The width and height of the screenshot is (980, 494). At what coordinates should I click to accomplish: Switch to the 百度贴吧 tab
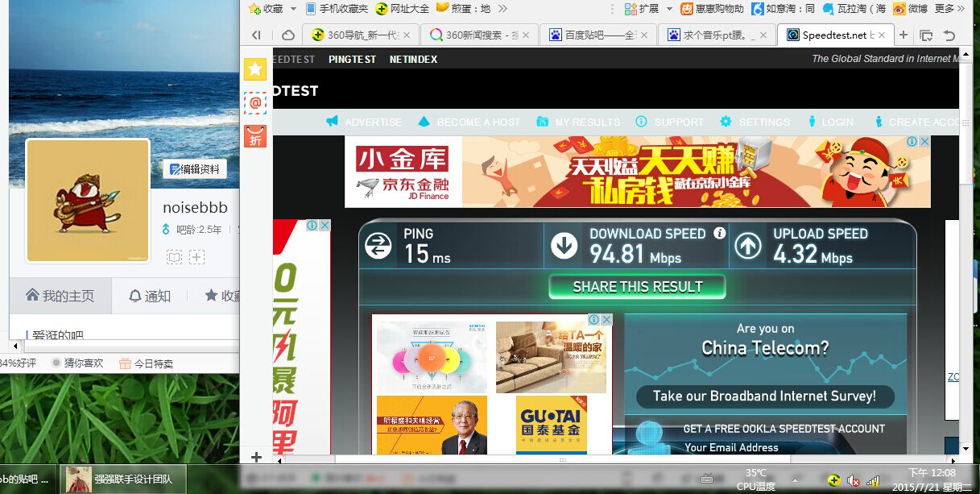pos(598,35)
